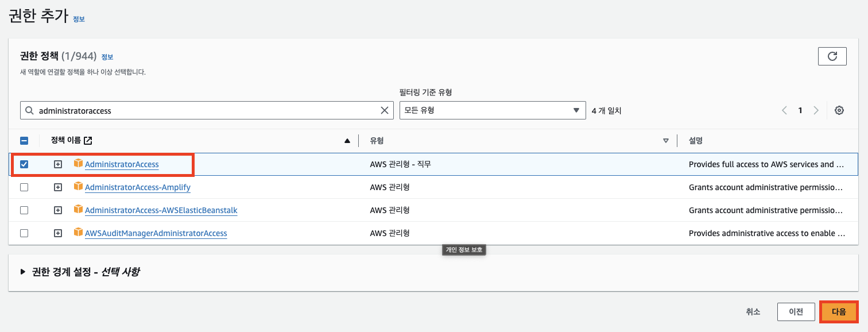The image size is (868, 332).
Task: Open the AdministratorAccess policy link
Action: 122,164
